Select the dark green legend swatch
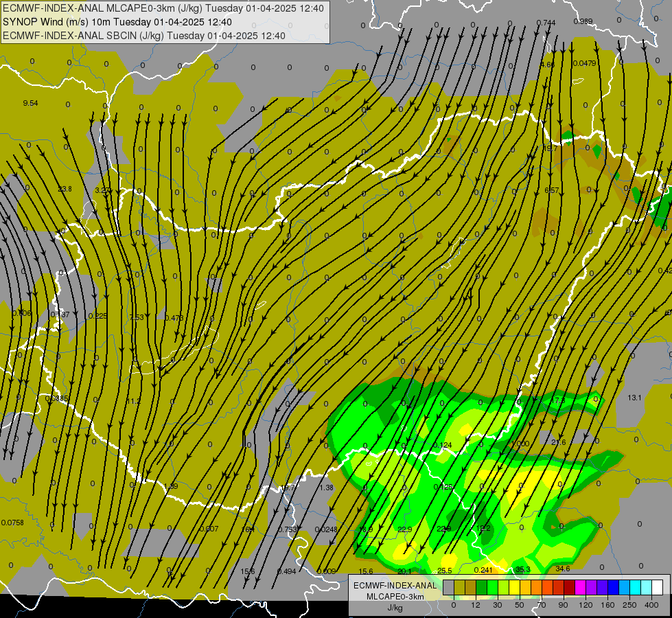The width and height of the screenshot is (672, 618). click(482, 587)
